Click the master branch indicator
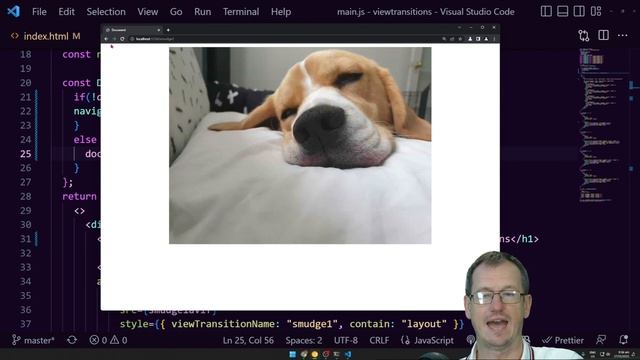Screen dimensions: 640x360 pyautogui.click(x=33, y=340)
